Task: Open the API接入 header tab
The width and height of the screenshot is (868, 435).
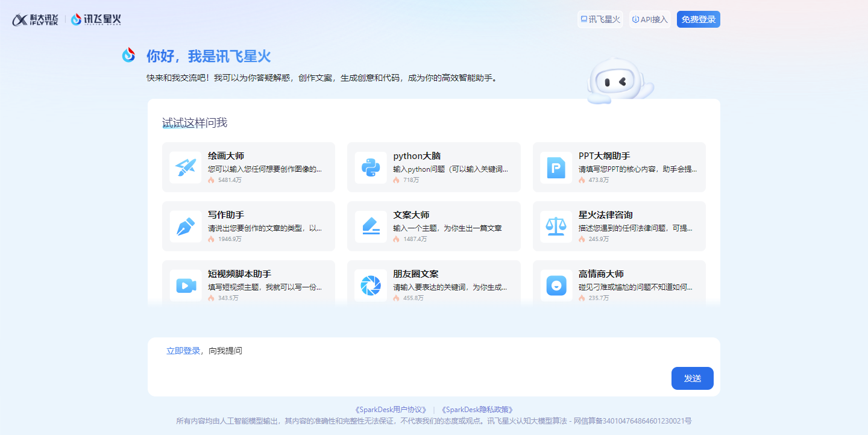Action: coord(650,19)
